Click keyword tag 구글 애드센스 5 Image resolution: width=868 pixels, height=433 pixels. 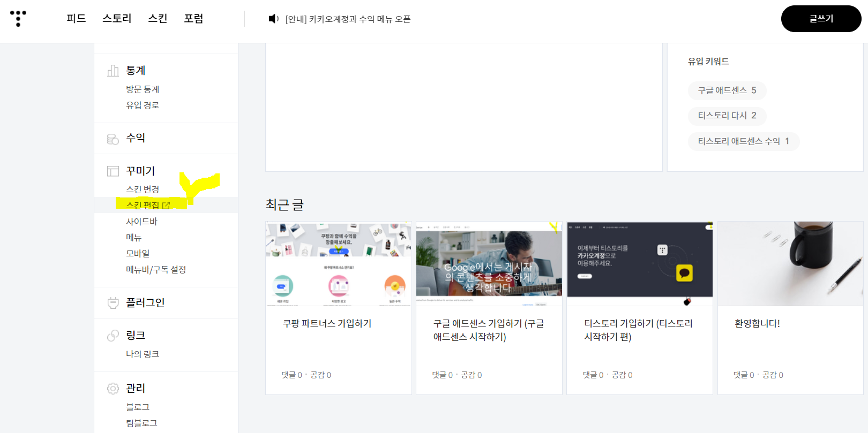(727, 90)
